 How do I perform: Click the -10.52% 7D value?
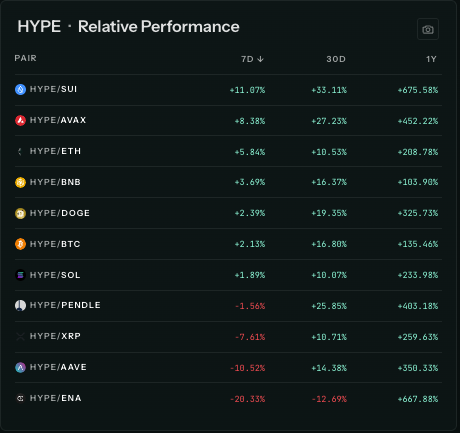(x=247, y=368)
